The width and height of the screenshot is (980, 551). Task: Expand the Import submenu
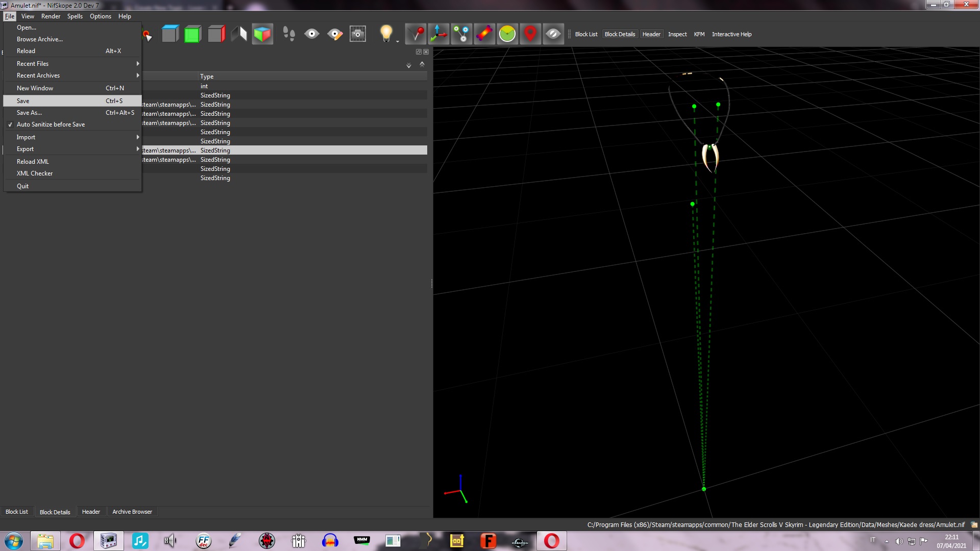click(x=72, y=137)
